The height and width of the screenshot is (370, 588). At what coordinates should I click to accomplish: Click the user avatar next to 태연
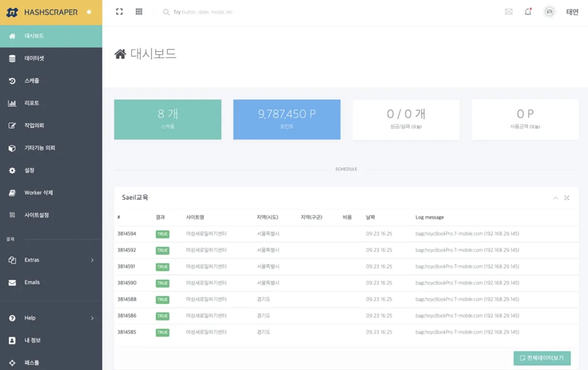(549, 12)
